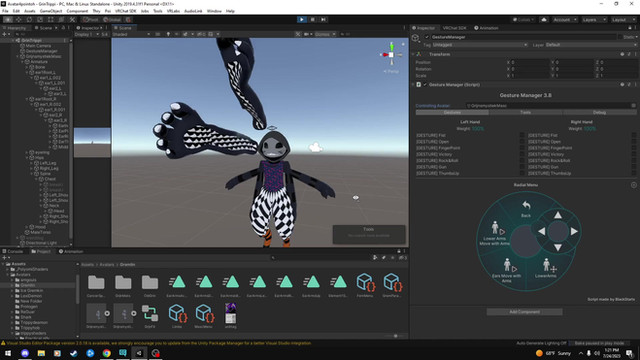This screenshot has width=640, height=360.
Task: Click the Step forward button
Action: tap(323, 19)
